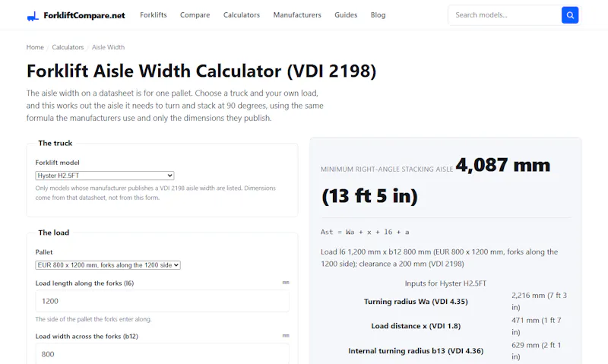Click the load length l6 input

pyautogui.click(x=162, y=301)
